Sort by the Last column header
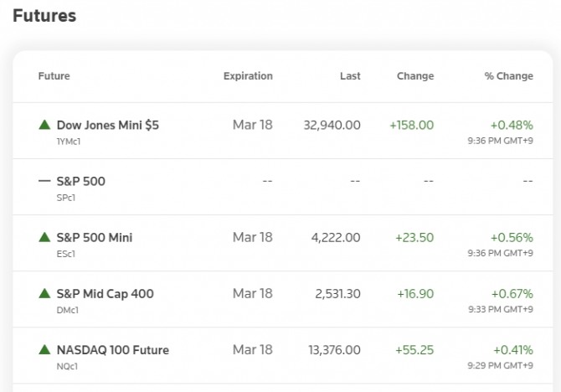Viewport: 561px width, 392px height. (x=350, y=76)
